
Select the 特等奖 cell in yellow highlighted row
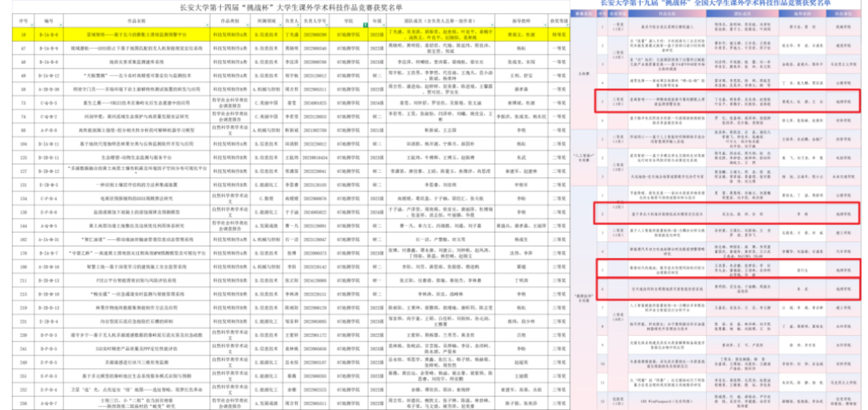coord(559,32)
